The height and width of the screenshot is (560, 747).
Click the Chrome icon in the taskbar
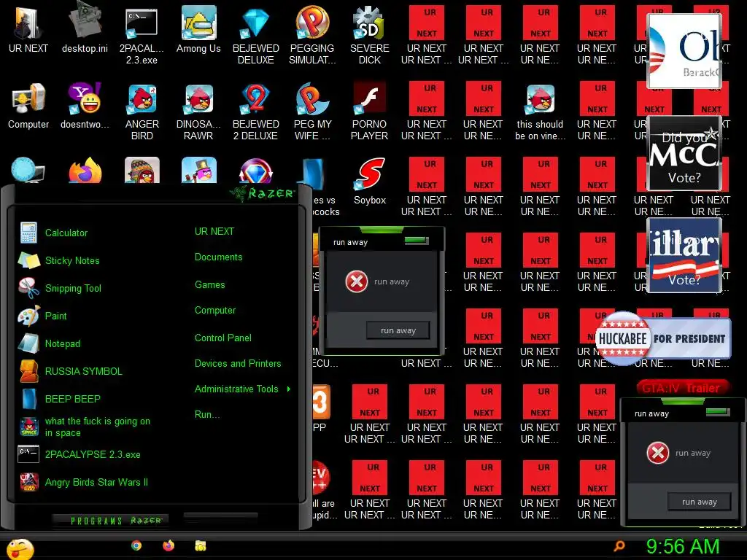(136, 545)
